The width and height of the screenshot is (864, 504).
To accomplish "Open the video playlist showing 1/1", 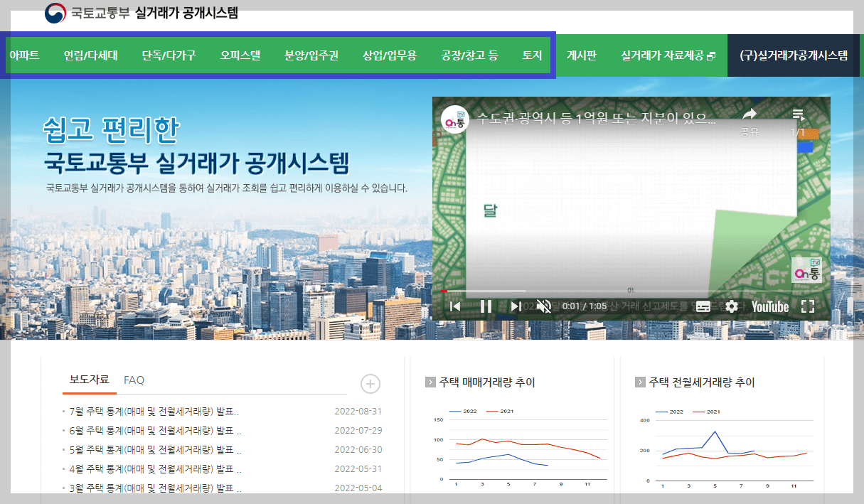I will coord(798,114).
